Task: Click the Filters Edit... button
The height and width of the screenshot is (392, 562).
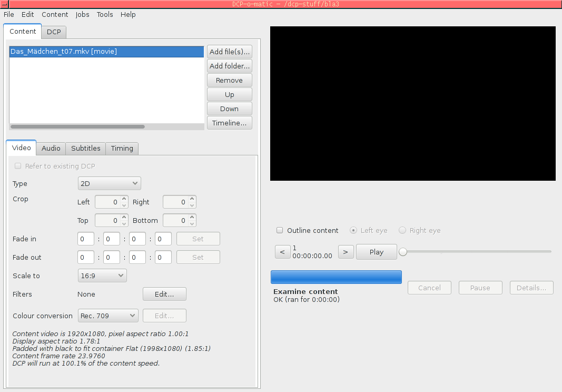Action: [x=164, y=294]
